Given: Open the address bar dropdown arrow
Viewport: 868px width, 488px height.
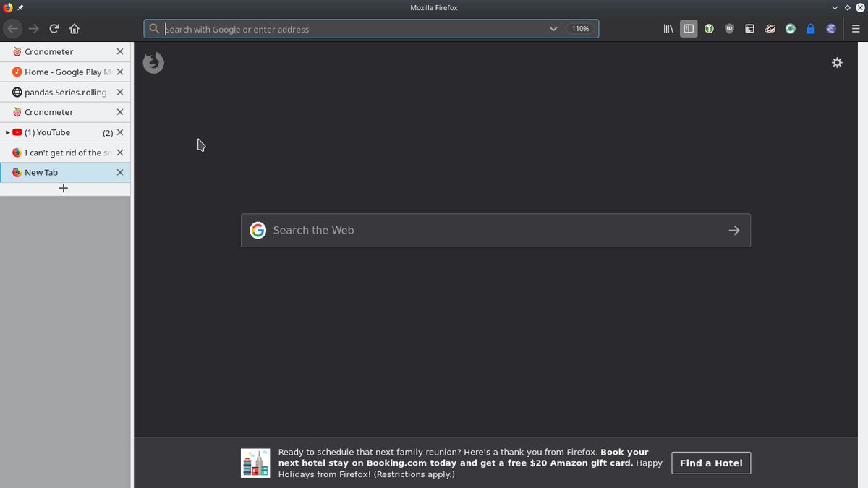Looking at the screenshot, I should coord(553,29).
